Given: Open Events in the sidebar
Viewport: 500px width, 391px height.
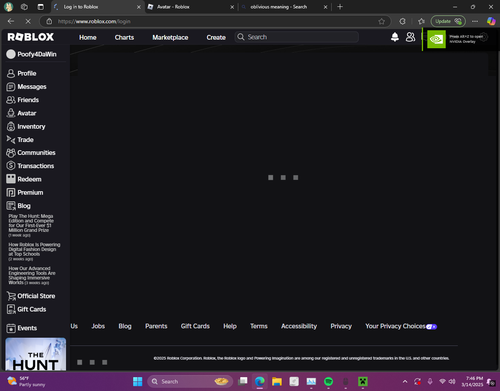Looking at the screenshot, I should tap(22, 328).
